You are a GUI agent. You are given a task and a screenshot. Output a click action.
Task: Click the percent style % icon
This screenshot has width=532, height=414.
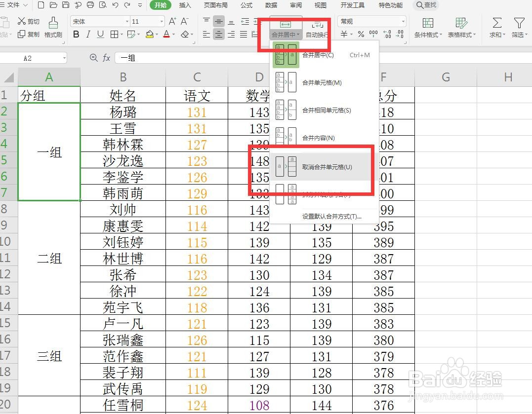(x=361, y=33)
